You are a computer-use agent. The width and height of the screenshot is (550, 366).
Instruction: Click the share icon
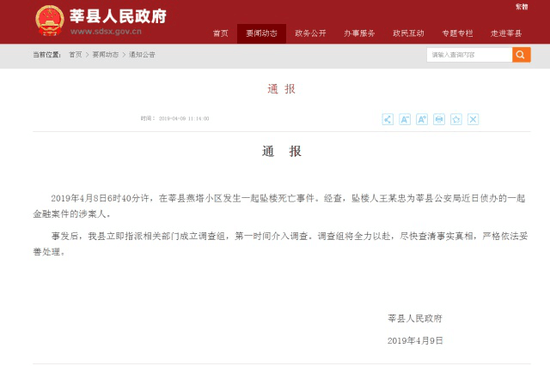click(x=388, y=119)
